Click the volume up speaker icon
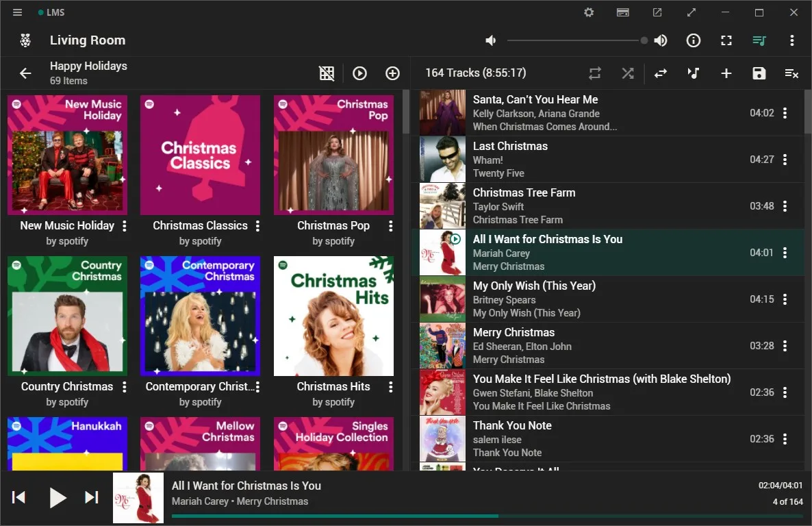 tap(661, 40)
